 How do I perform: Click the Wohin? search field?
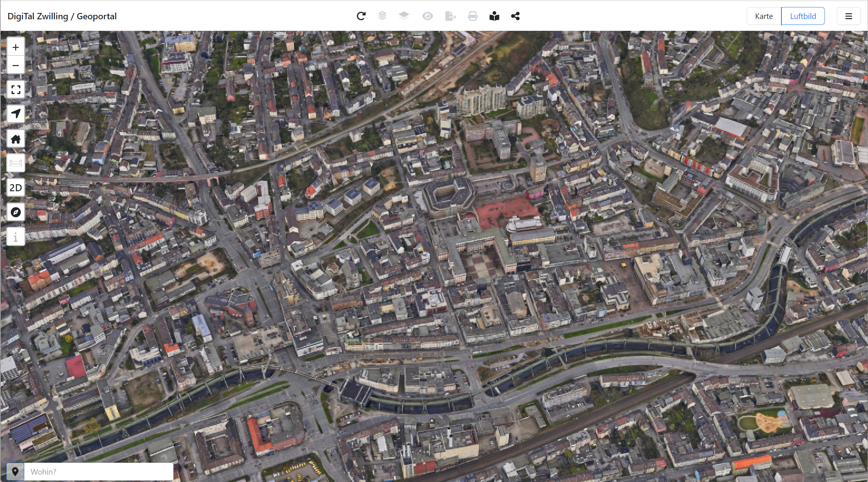98,472
